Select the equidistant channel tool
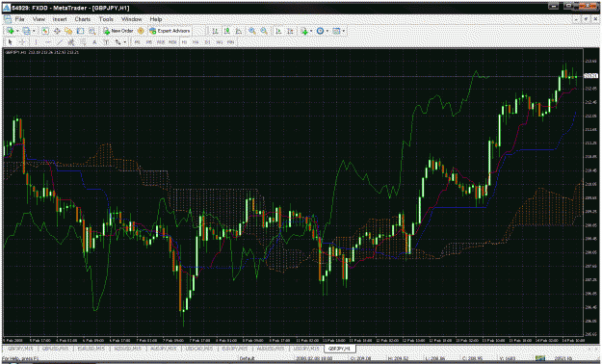 point(71,42)
